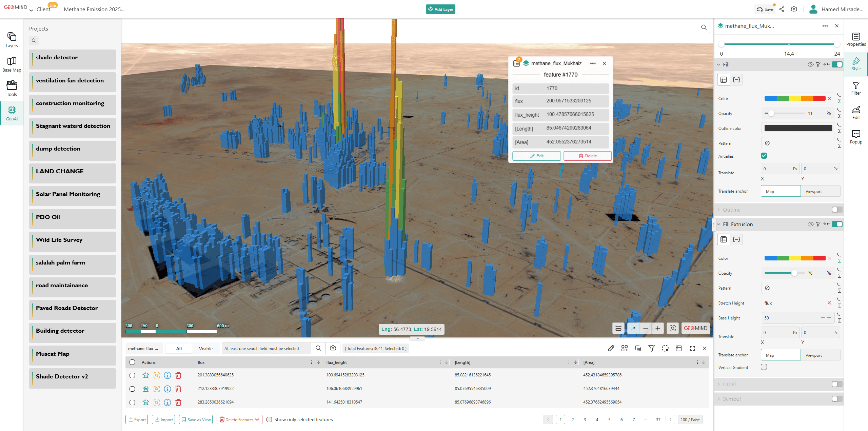Go to page 2 of the feature table

(x=573, y=419)
